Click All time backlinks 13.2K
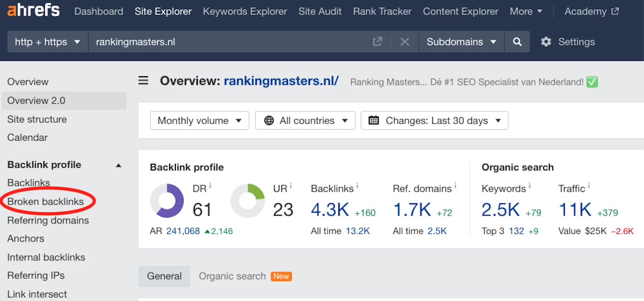Image resolution: width=644 pixels, height=301 pixels. pos(358,231)
